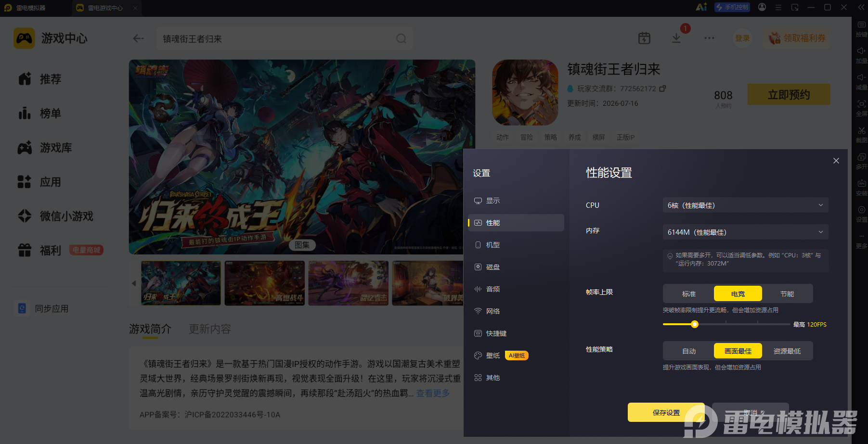Click the 镇魂街王者归来 search field
The image size is (868, 444).
click(285, 38)
